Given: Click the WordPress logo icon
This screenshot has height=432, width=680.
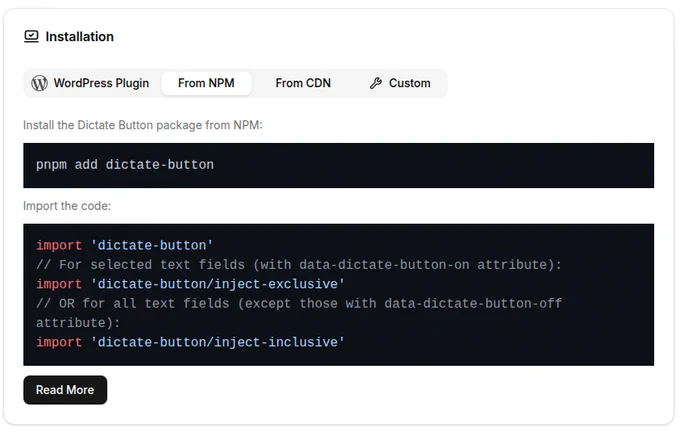Looking at the screenshot, I should tap(39, 83).
